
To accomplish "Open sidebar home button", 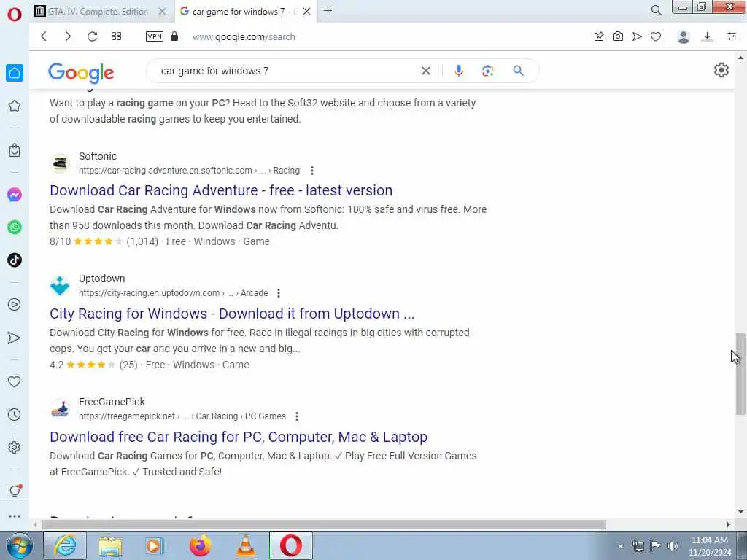I will click(x=15, y=73).
